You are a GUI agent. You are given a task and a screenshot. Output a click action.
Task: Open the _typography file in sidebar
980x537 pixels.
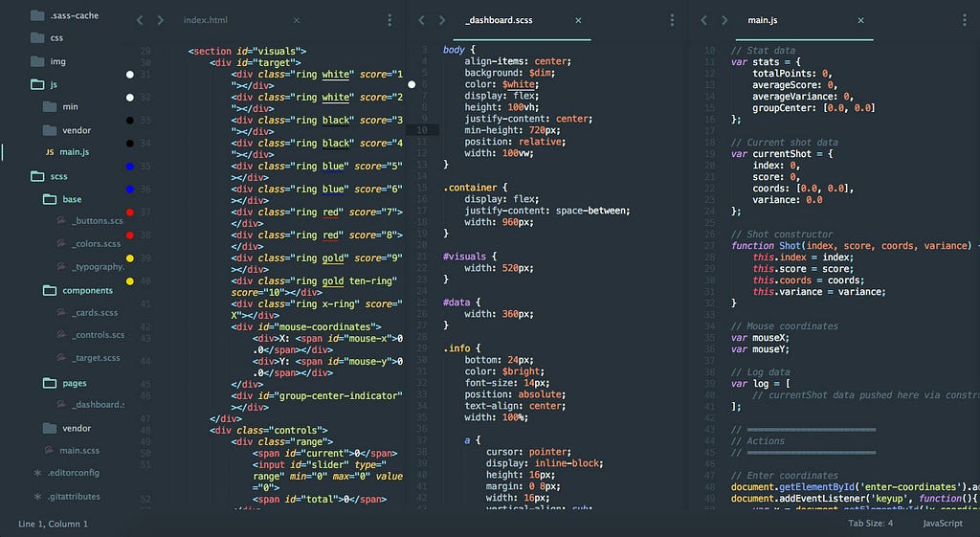click(91, 267)
